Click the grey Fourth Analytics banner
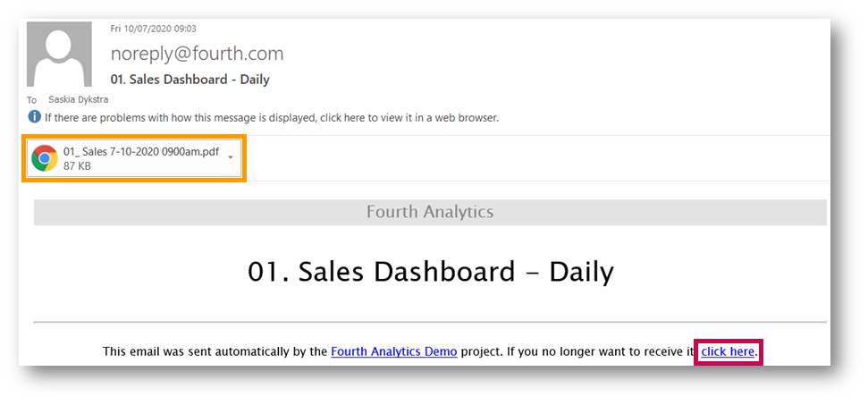 [430, 212]
